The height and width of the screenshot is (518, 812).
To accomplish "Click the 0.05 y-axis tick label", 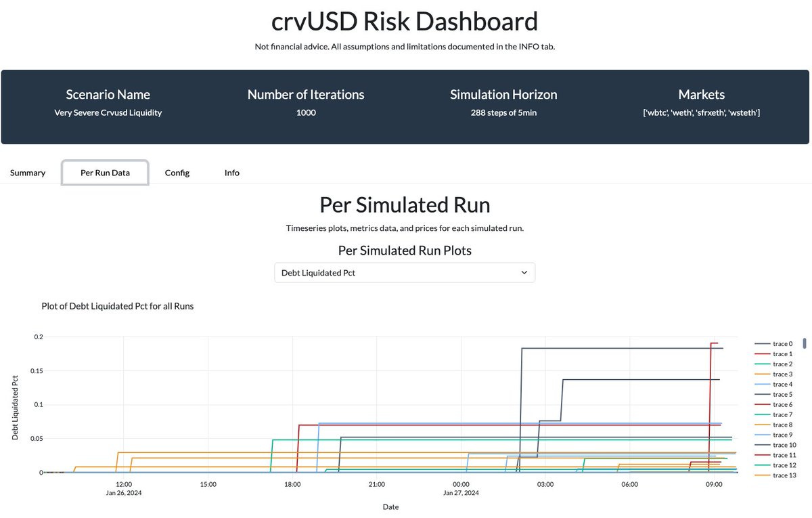I will click(x=36, y=439).
